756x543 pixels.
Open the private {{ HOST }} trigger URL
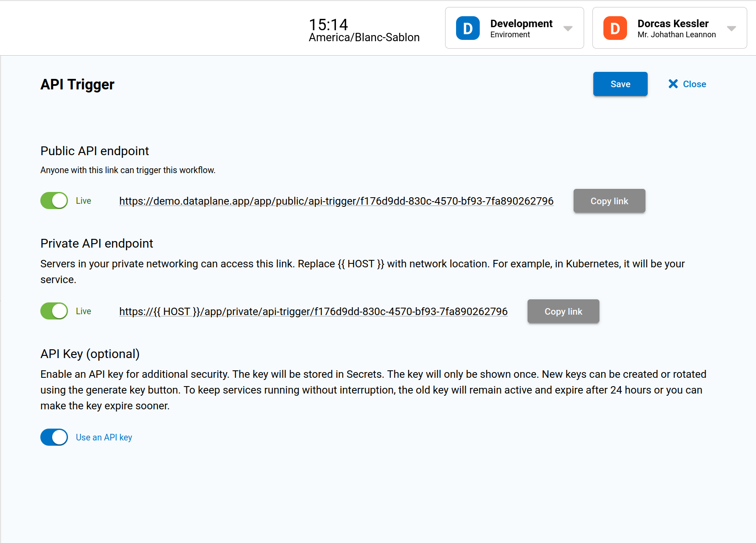pos(314,311)
